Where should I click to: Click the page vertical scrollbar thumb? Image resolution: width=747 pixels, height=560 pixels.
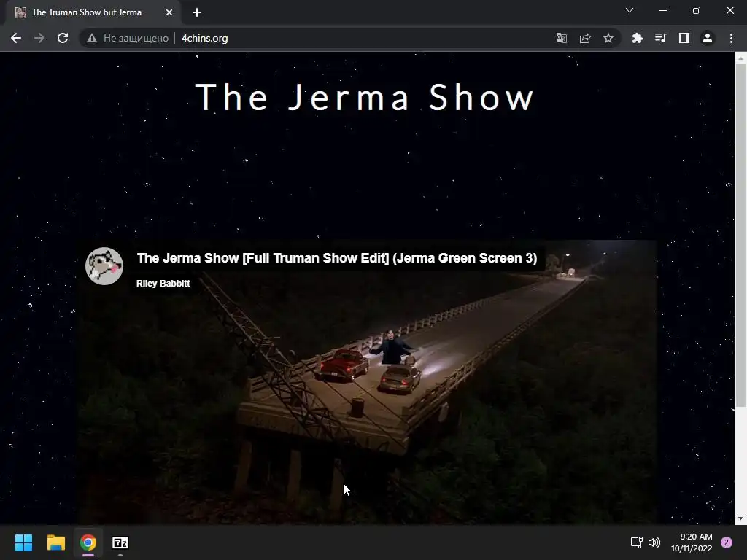(740, 236)
